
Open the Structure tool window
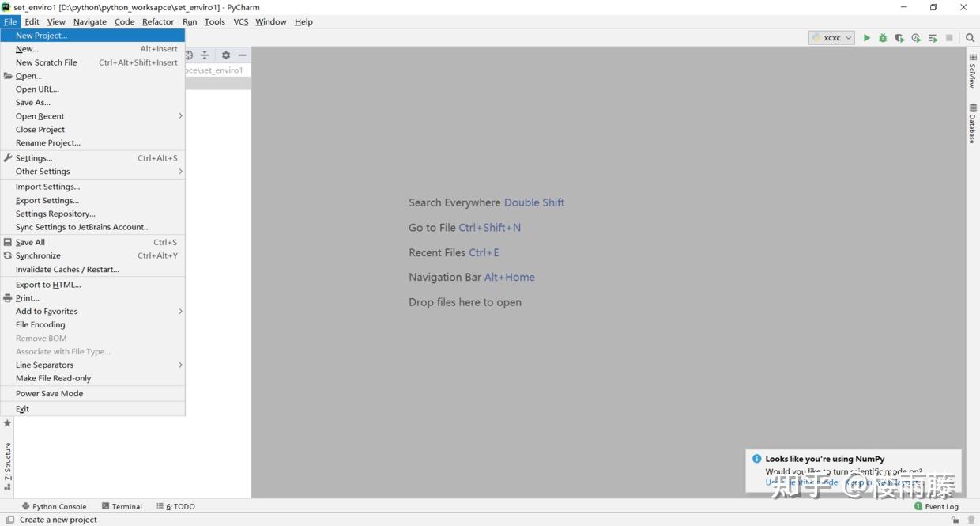pyautogui.click(x=8, y=467)
